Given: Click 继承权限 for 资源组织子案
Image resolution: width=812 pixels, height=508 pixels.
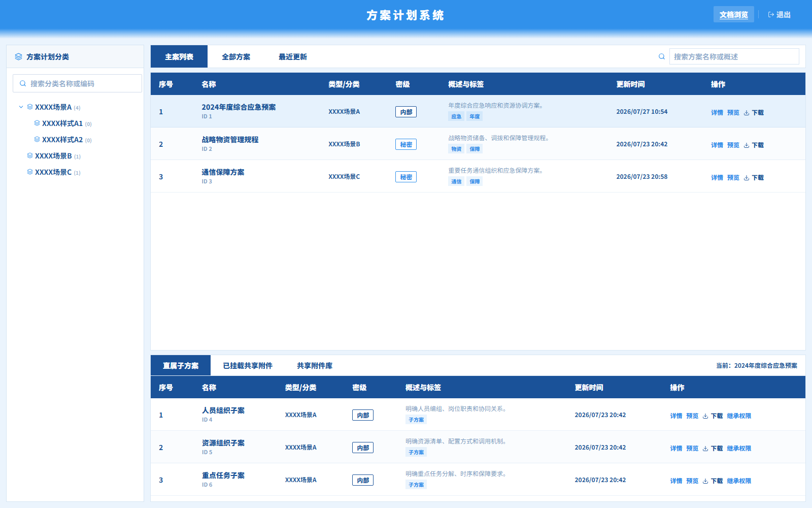Looking at the screenshot, I should (x=739, y=449).
